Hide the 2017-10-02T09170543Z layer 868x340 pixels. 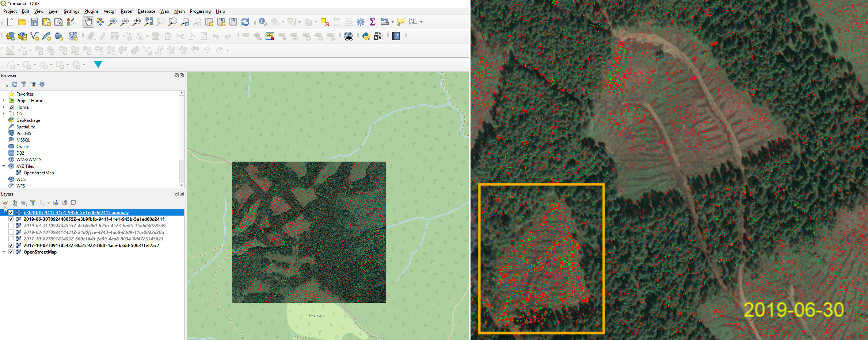(x=11, y=246)
